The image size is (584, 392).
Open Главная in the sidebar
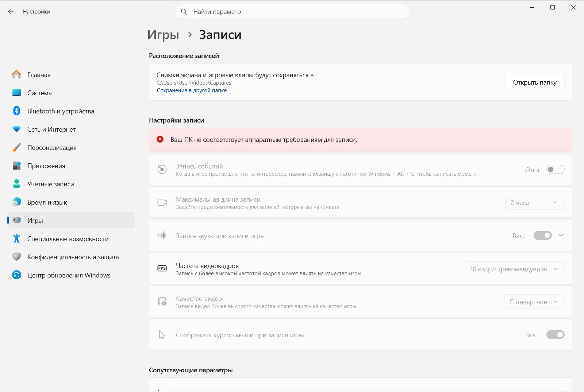pos(71,74)
